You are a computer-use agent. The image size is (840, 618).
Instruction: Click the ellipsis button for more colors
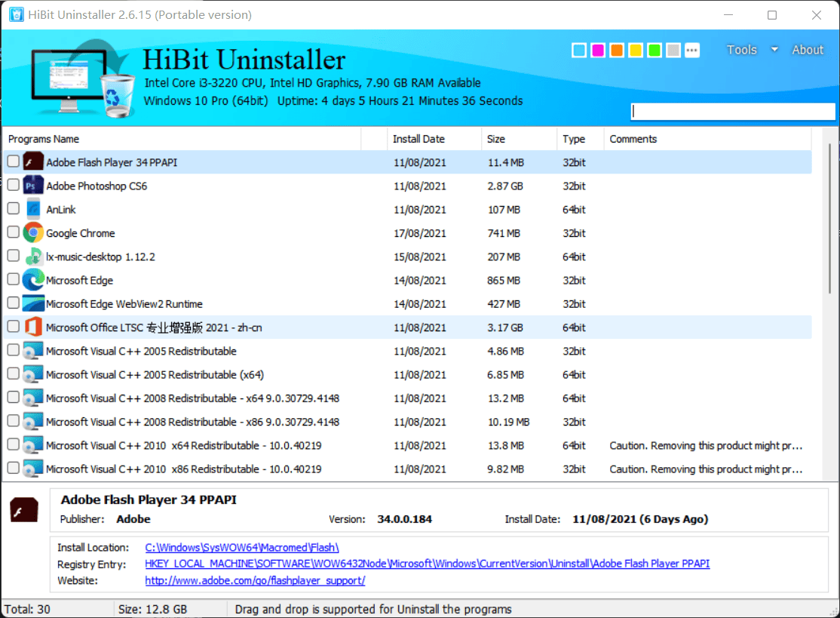click(692, 50)
